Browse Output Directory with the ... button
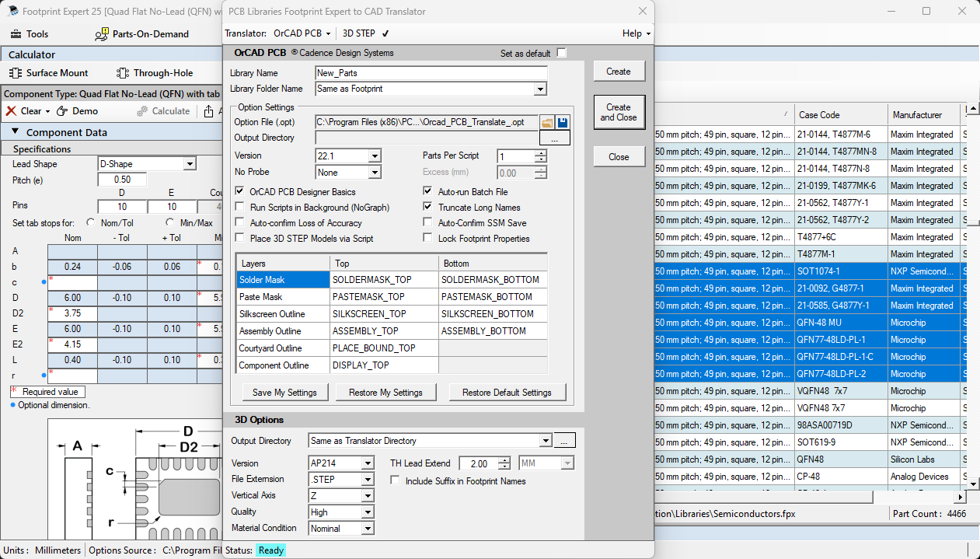This screenshot has width=980, height=559. (555, 138)
